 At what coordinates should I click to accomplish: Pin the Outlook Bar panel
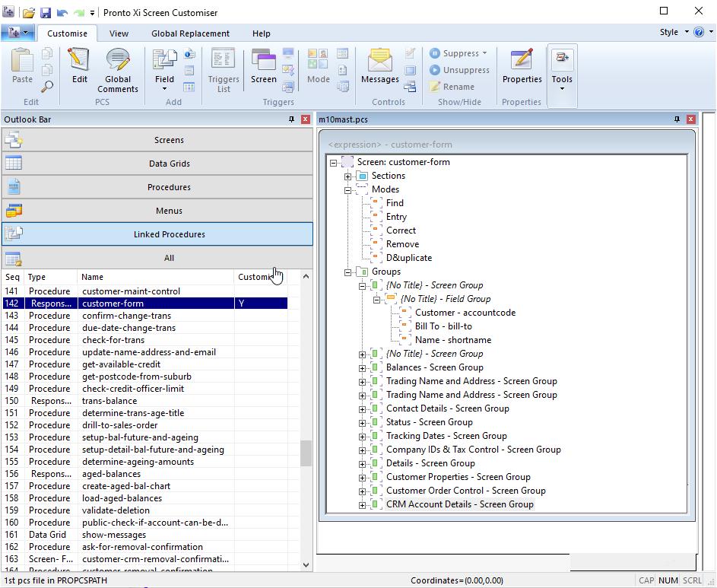tap(292, 119)
